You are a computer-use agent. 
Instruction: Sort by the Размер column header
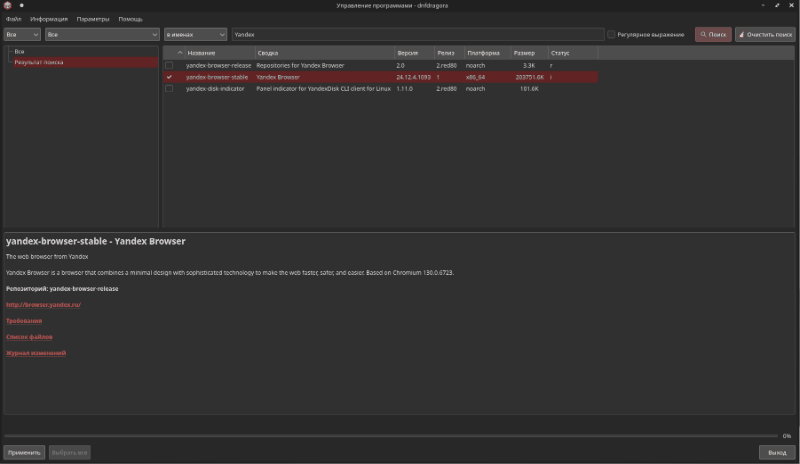pyautogui.click(x=530, y=53)
